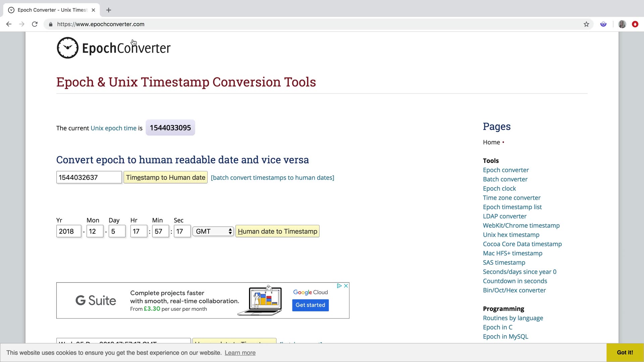Click Get started in the ad
644x362 pixels.
point(310,305)
